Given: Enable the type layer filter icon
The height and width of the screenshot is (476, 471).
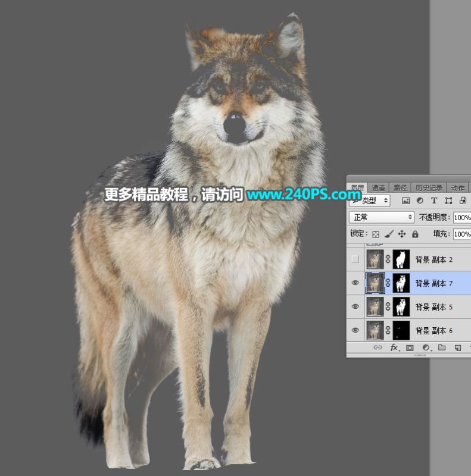Looking at the screenshot, I should (x=434, y=201).
